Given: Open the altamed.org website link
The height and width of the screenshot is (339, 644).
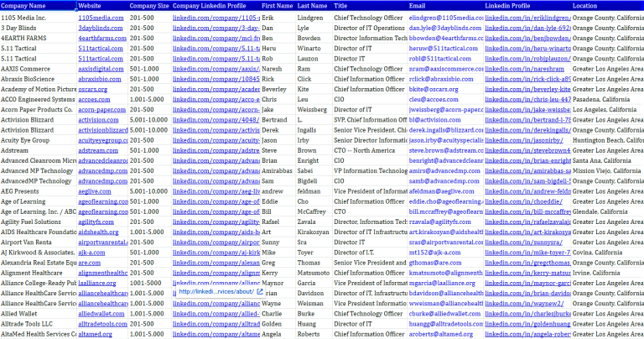Looking at the screenshot, I should [x=96, y=335].
